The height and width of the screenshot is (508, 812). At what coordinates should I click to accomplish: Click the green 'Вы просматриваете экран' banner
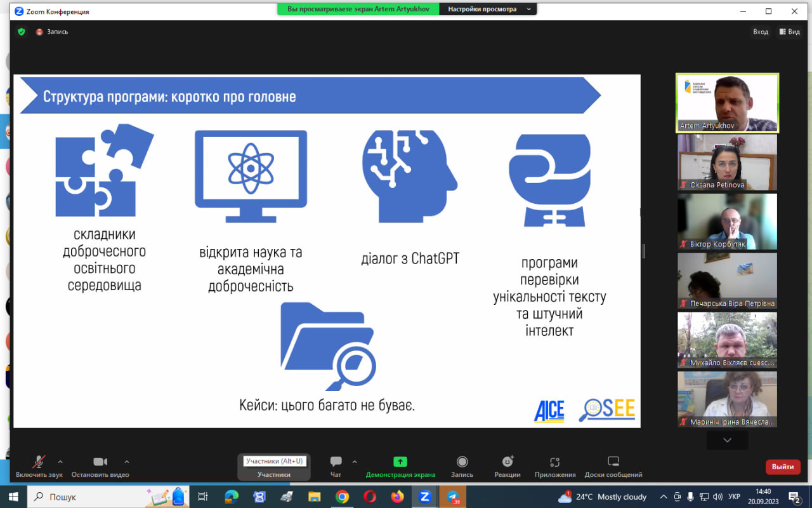[x=358, y=10]
